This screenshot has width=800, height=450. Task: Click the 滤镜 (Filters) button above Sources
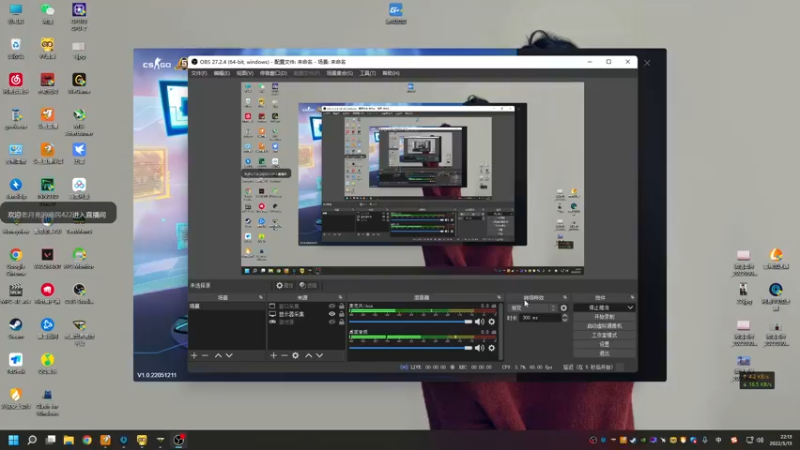tap(308, 286)
